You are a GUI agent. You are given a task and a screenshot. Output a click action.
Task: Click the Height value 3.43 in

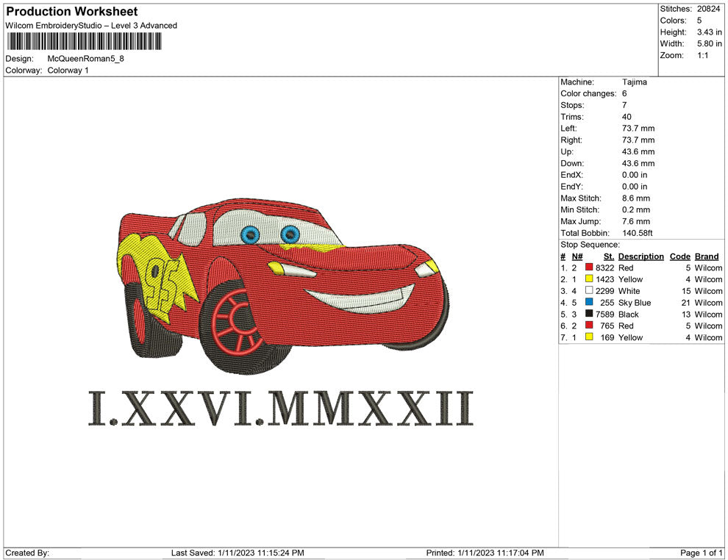[709, 32]
